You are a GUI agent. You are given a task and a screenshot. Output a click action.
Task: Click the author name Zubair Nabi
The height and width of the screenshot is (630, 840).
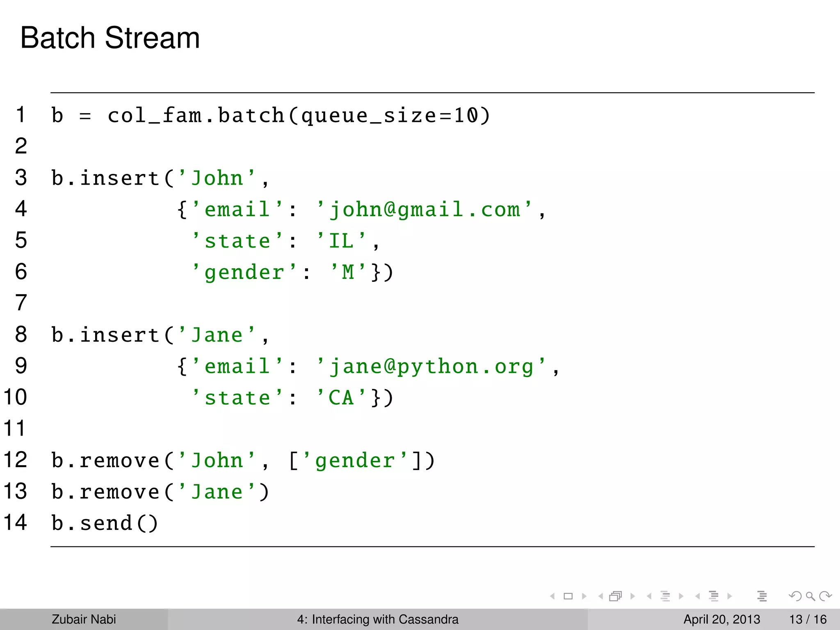pos(84,619)
